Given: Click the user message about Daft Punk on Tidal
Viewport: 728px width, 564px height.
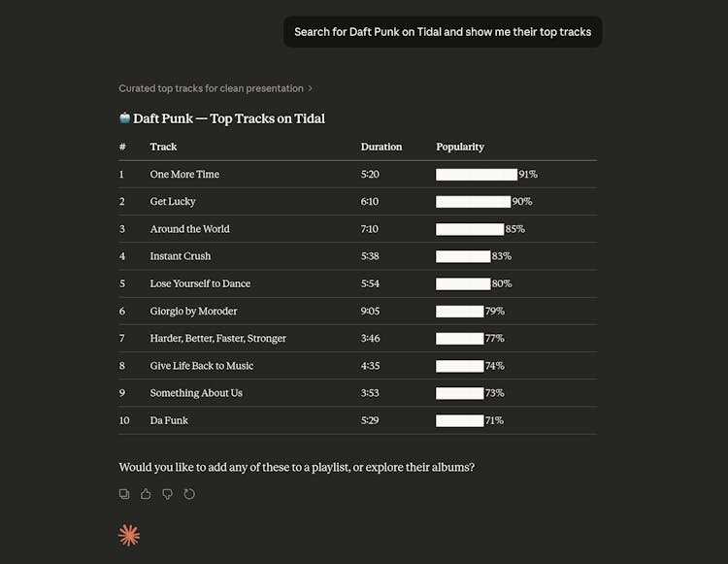Looking at the screenshot, I should [443, 32].
